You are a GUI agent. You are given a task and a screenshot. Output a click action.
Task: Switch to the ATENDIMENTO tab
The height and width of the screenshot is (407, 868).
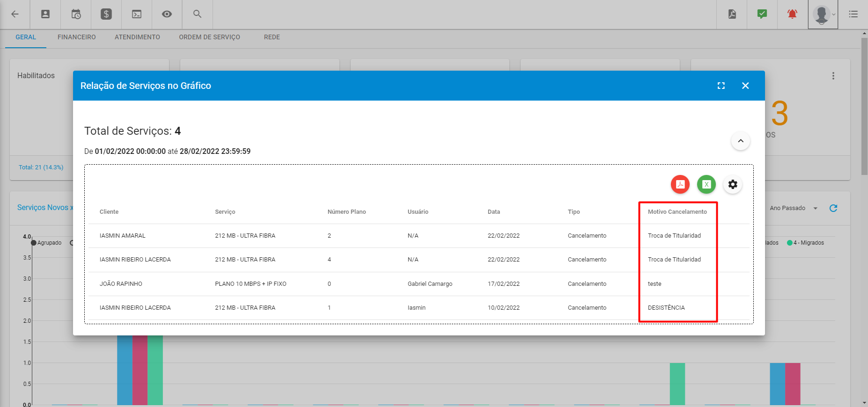(x=137, y=37)
